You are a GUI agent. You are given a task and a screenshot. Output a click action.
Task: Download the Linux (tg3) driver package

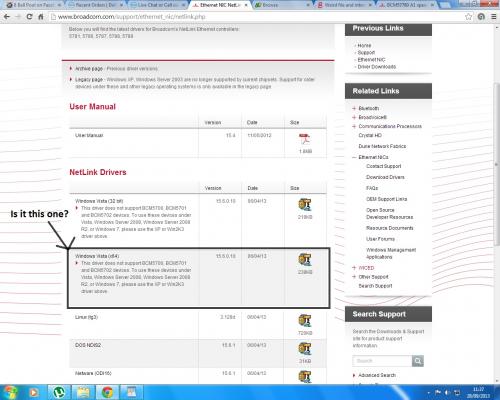(305, 321)
